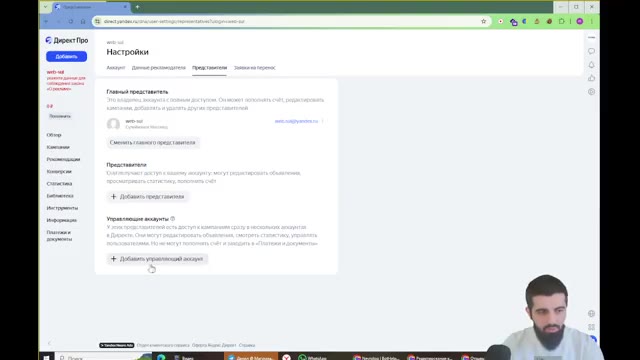Click the web-sul account name in sidebar
640x360 pixels.
click(56, 72)
